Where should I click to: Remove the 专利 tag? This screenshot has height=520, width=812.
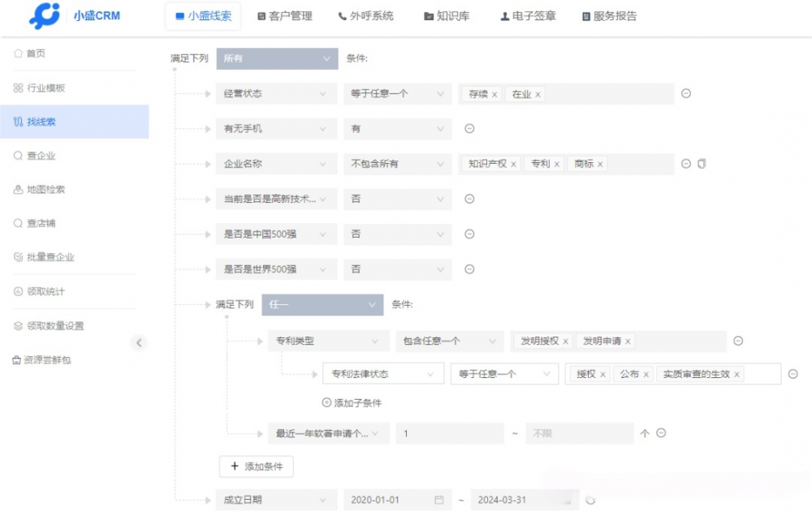pyautogui.click(x=555, y=163)
